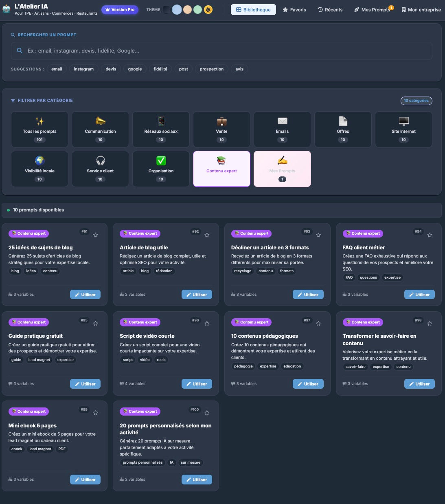Switch to the Récents tab
This screenshot has width=445, height=504.
pyautogui.click(x=330, y=9)
